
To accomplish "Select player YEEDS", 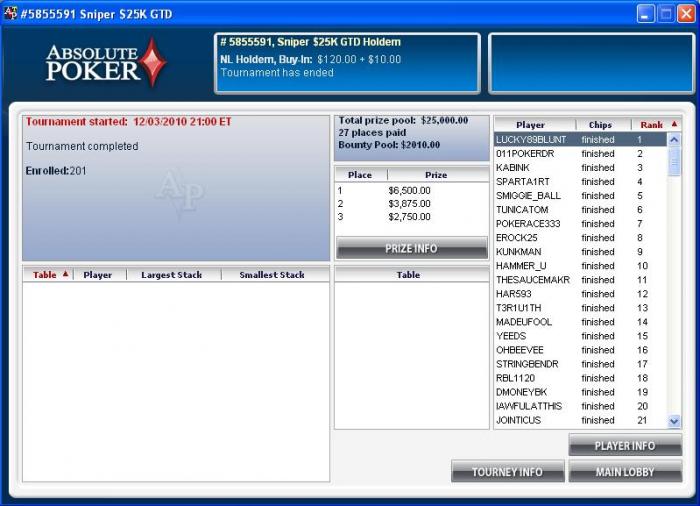I will point(580,336).
